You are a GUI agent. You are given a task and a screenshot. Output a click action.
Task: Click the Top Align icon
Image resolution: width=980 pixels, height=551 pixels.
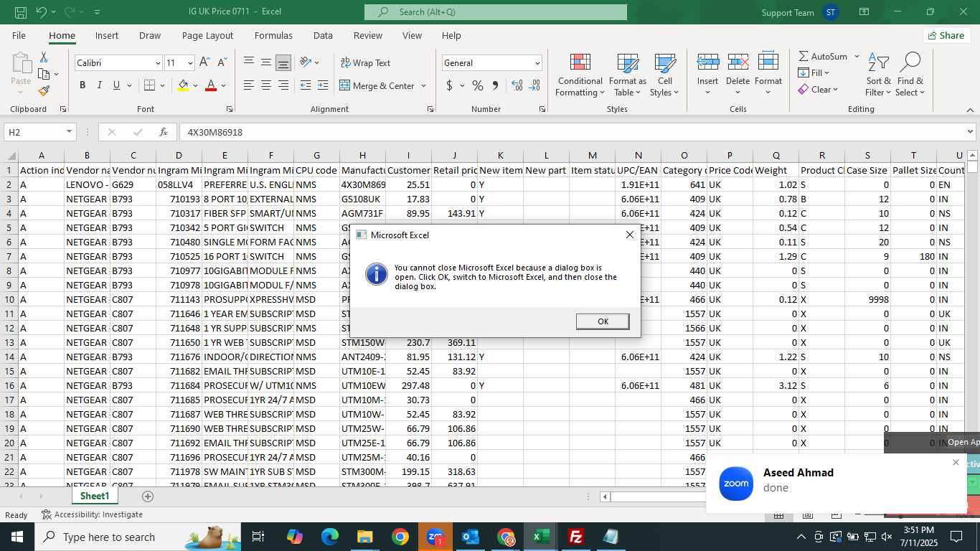(x=249, y=62)
